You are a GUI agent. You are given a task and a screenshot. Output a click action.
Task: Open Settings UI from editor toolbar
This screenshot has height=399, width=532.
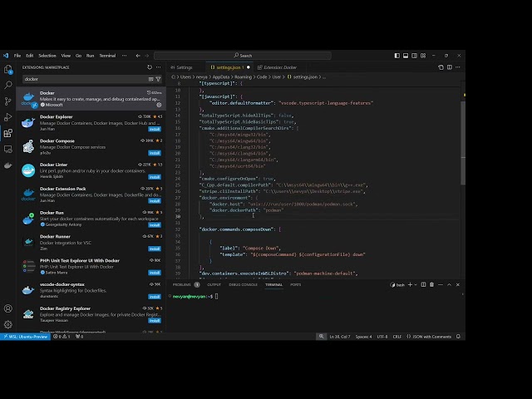[441, 67]
